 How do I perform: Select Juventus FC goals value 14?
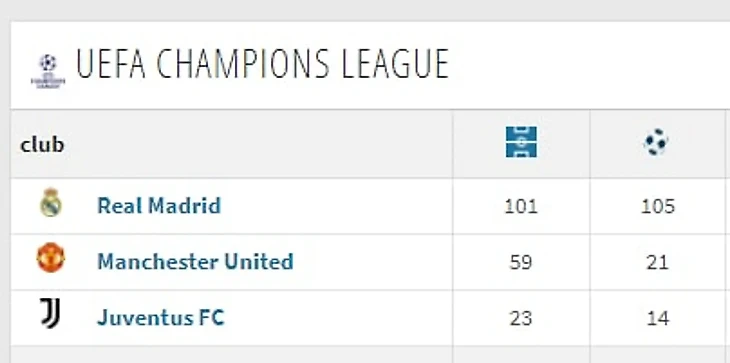657,319
